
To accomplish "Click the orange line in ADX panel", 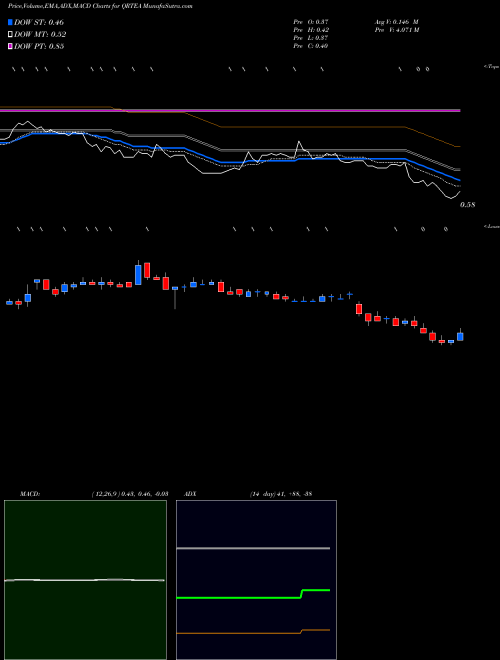I will (253, 632).
